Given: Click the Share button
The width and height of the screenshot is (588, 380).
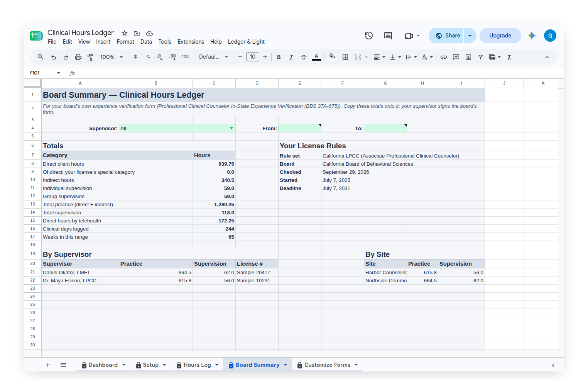Looking at the screenshot, I should pos(447,36).
